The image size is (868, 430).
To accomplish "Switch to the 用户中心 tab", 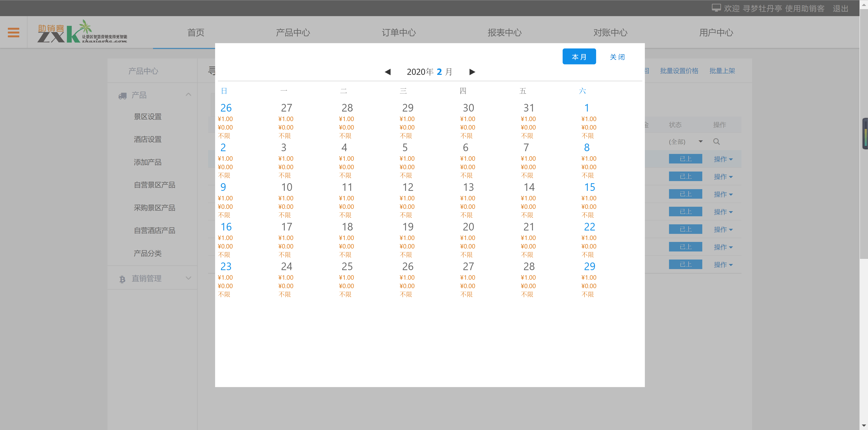I will click(716, 32).
